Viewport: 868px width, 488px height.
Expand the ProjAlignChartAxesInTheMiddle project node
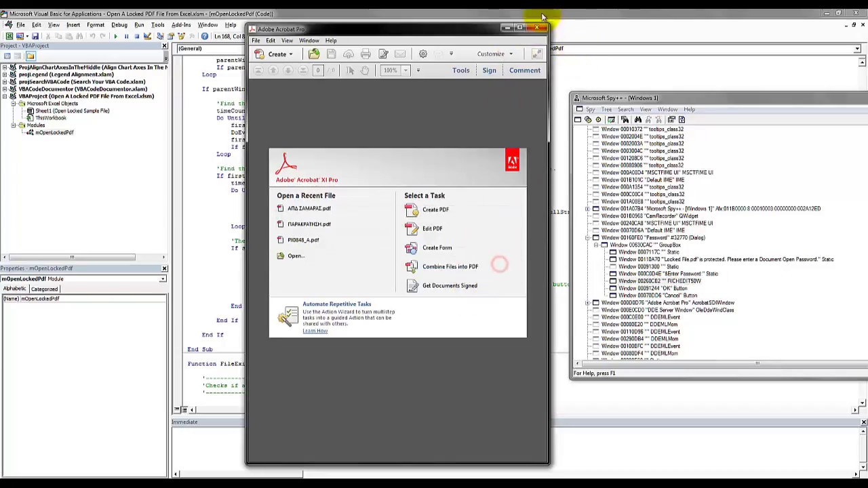point(5,67)
